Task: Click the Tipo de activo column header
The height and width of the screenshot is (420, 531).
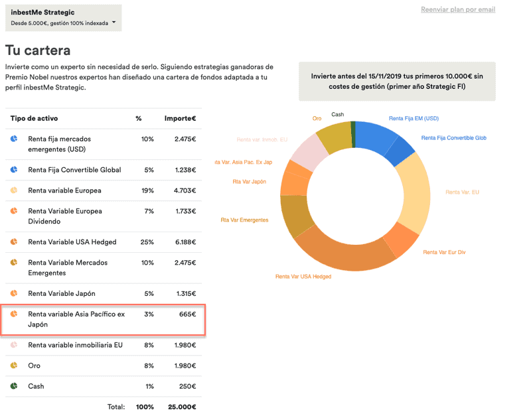Action: point(35,119)
